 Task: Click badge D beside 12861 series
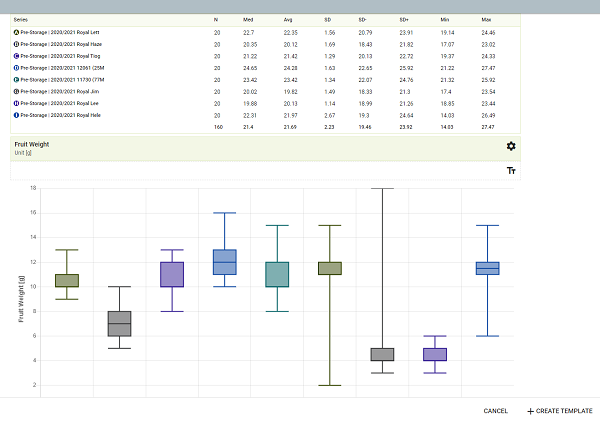(x=17, y=68)
